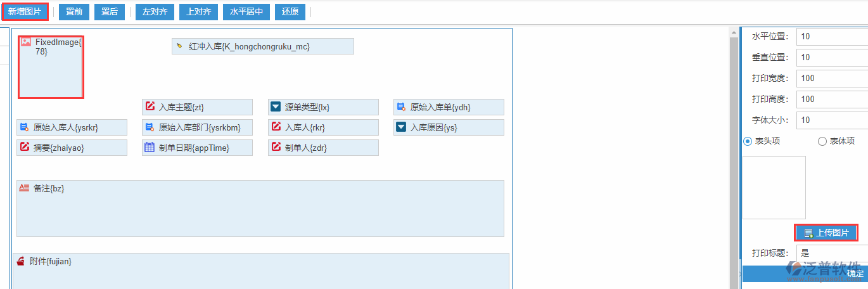This screenshot has width=868, height=289.
Task: Edit the 字体大小 input value
Action: pyautogui.click(x=832, y=120)
